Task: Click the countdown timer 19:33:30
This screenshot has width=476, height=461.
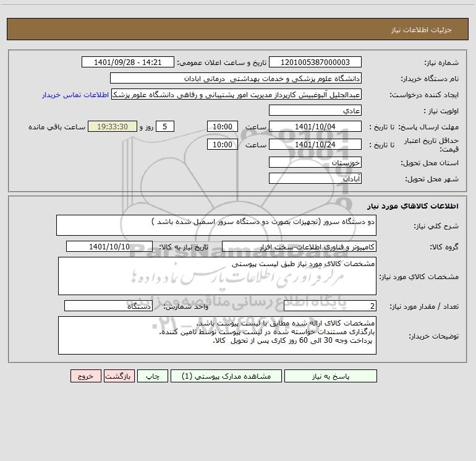Action: click(113, 126)
